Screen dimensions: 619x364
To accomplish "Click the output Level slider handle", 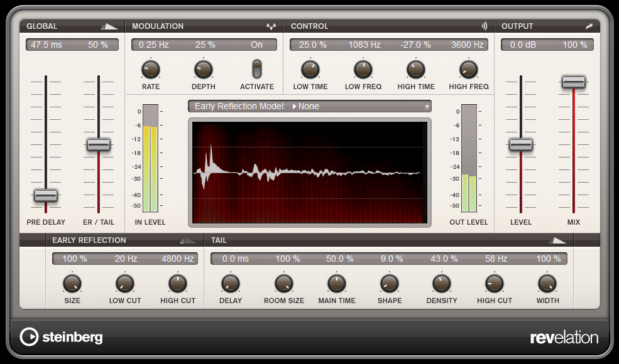I will (x=521, y=145).
